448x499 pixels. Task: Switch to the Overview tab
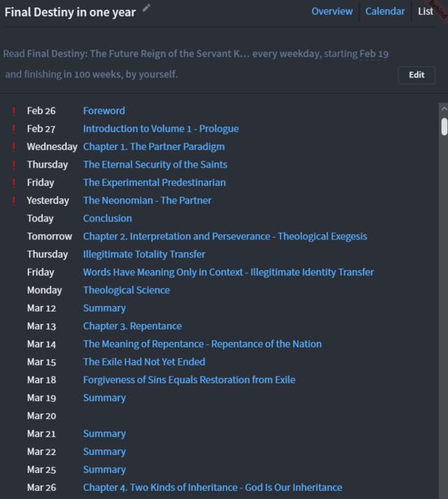click(332, 11)
